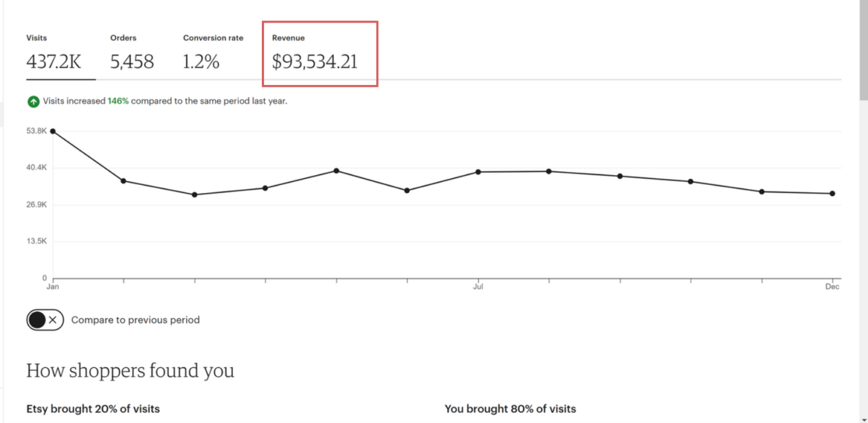Click the 146% increase text
This screenshot has height=423, width=868.
pyautogui.click(x=118, y=101)
